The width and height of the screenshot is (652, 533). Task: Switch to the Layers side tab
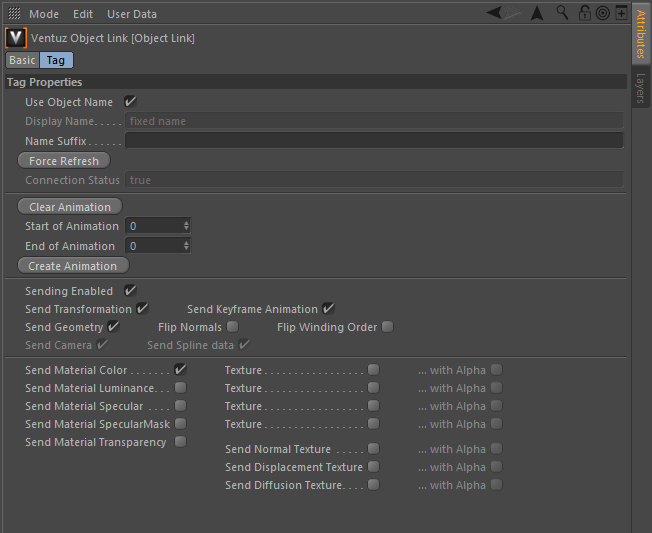[641, 88]
